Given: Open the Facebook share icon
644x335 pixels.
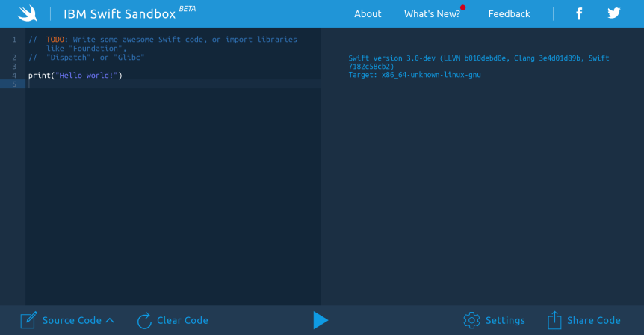Looking at the screenshot, I should pyautogui.click(x=579, y=13).
